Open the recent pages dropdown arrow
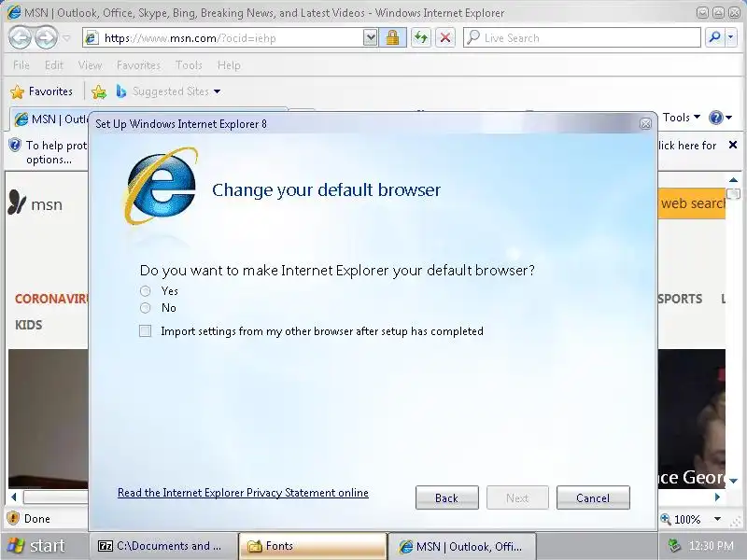The image size is (747, 560). pos(66,37)
